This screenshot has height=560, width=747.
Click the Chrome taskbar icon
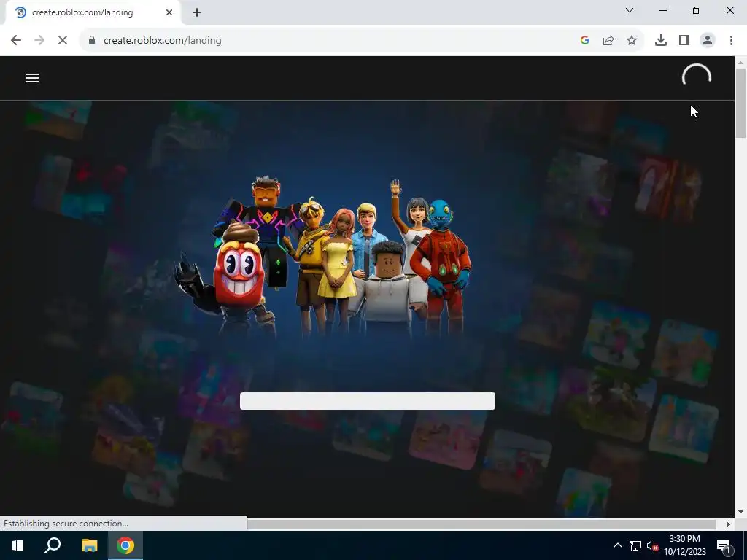coord(125,545)
